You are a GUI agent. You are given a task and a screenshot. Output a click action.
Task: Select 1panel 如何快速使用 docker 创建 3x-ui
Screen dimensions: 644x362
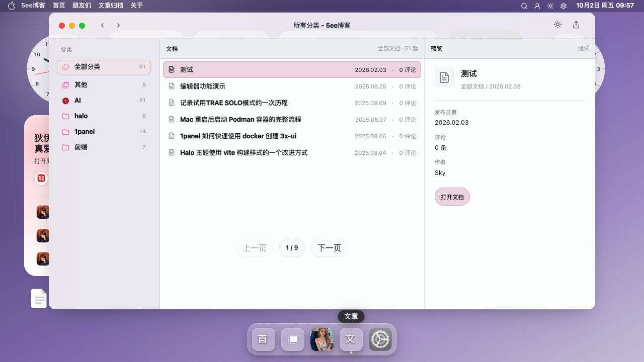(292, 136)
